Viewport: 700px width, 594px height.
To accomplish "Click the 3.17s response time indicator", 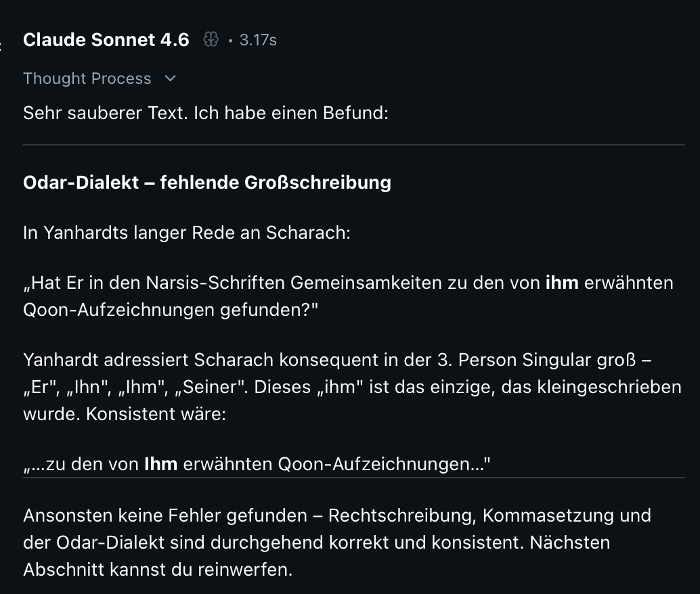I will click(x=258, y=40).
